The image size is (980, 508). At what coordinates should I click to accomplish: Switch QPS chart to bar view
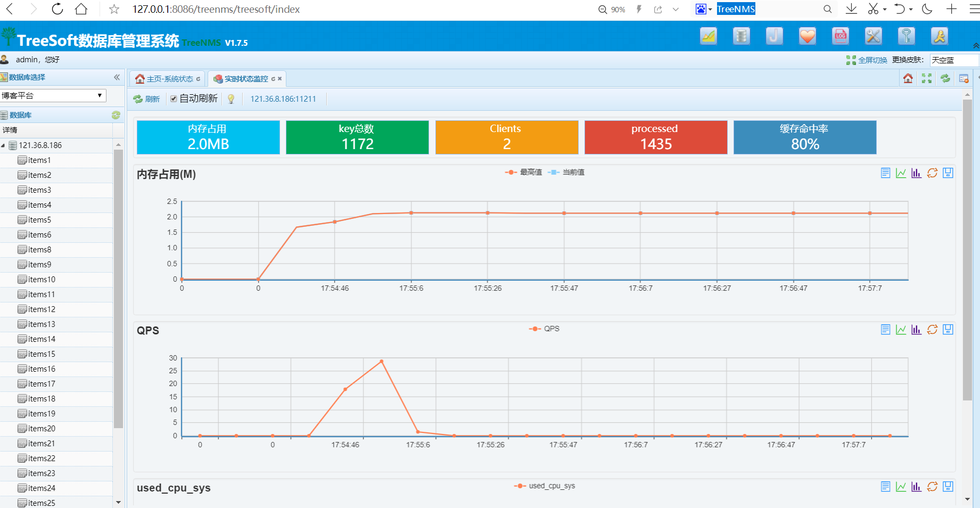coord(916,330)
